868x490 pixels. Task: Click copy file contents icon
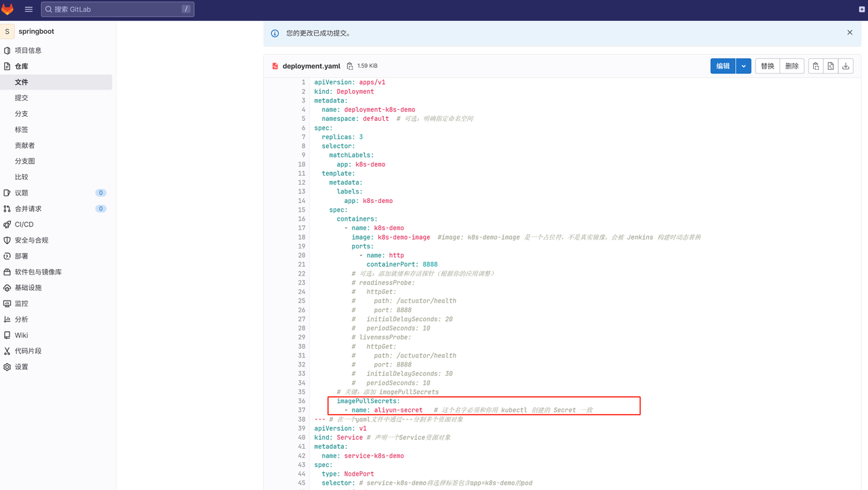coord(816,66)
